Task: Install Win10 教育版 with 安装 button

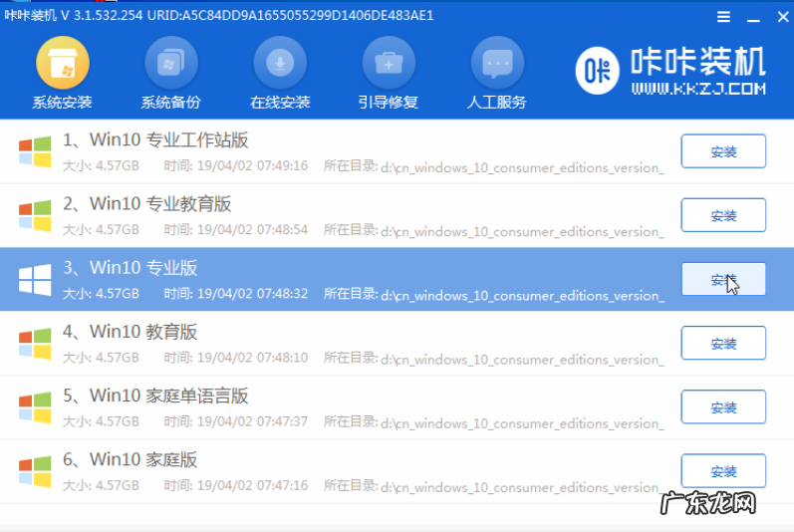Action: click(x=723, y=343)
